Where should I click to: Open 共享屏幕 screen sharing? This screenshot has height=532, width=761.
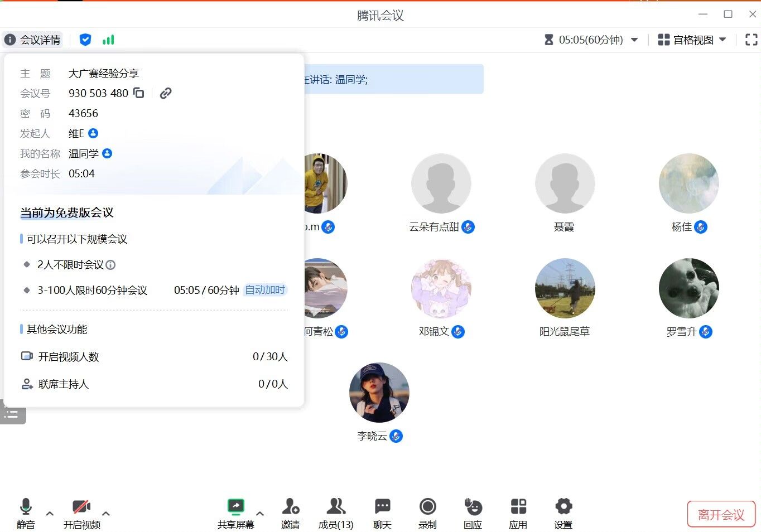(x=236, y=514)
